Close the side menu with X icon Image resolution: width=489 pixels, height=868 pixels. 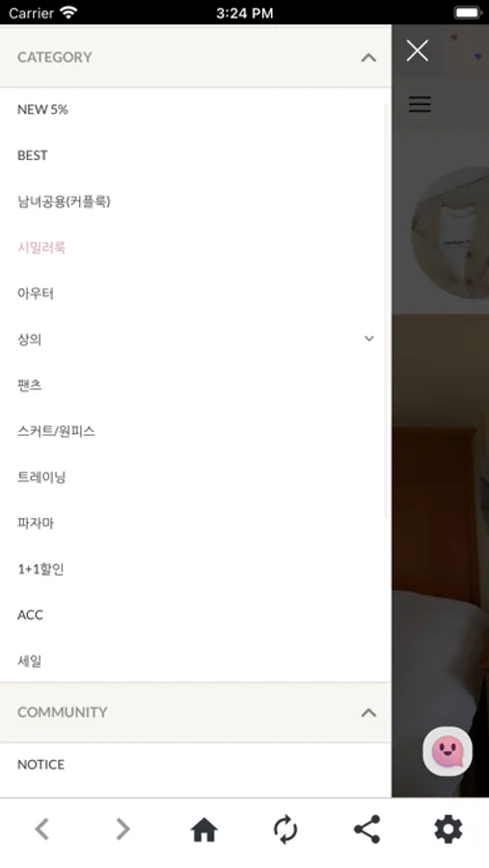[417, 50]
